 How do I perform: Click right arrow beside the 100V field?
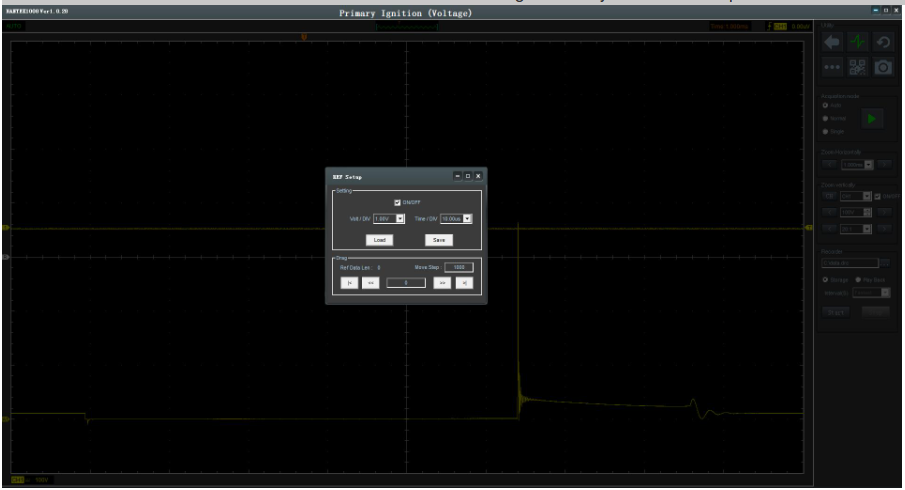pyautogui.click(x=884, y=212)
